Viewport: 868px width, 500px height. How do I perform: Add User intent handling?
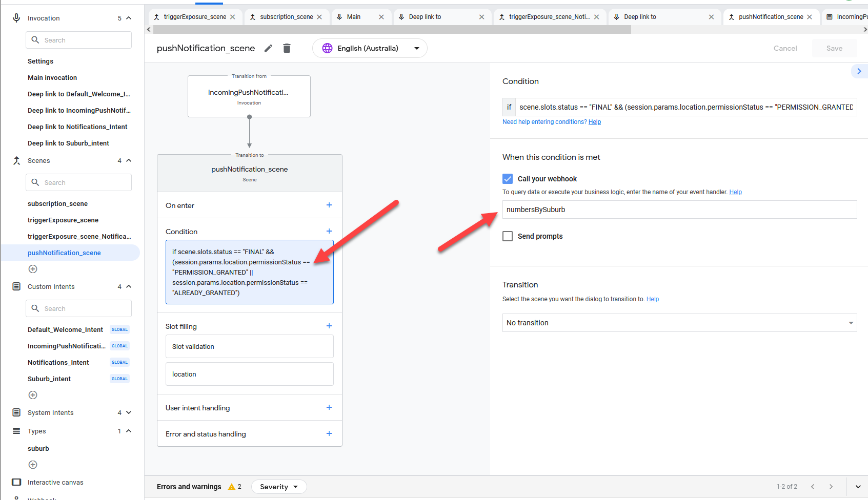click(x=329, y=407)
